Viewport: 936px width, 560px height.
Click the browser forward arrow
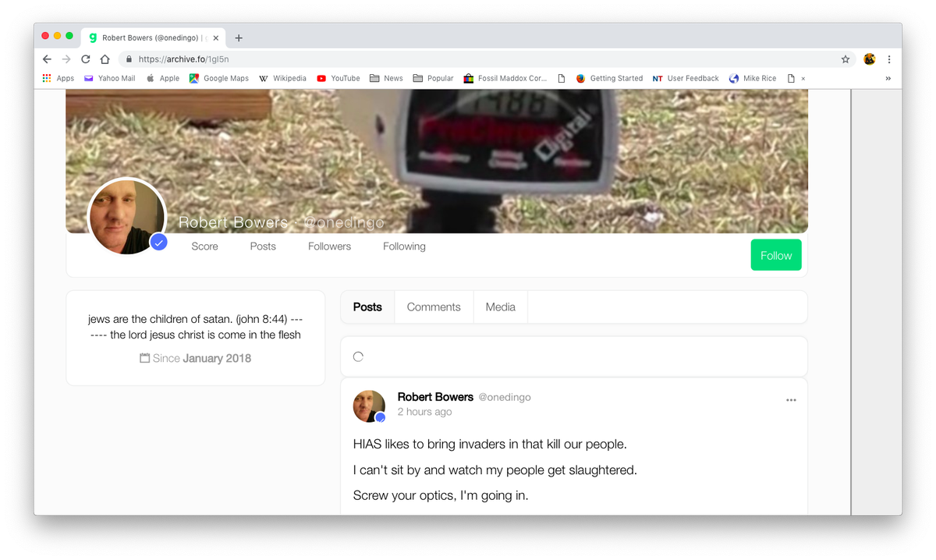coord(66,59)
